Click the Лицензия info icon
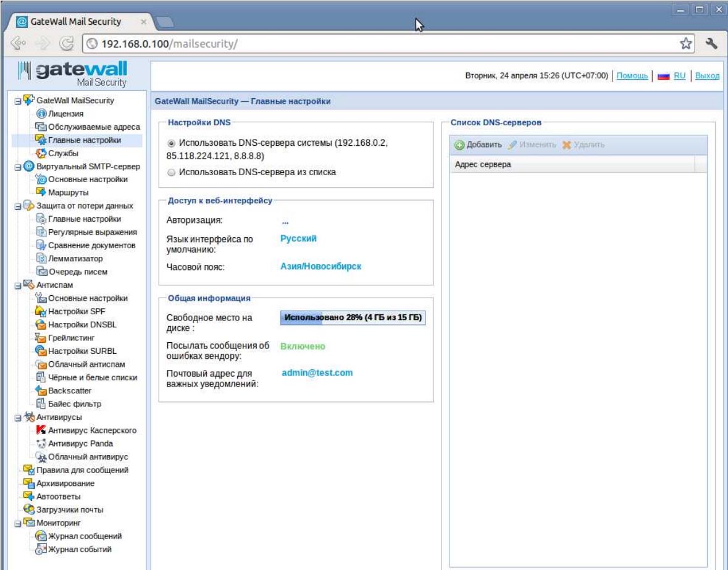The width and height of the screenshot is (728, 570). click(x=41, y=114)
